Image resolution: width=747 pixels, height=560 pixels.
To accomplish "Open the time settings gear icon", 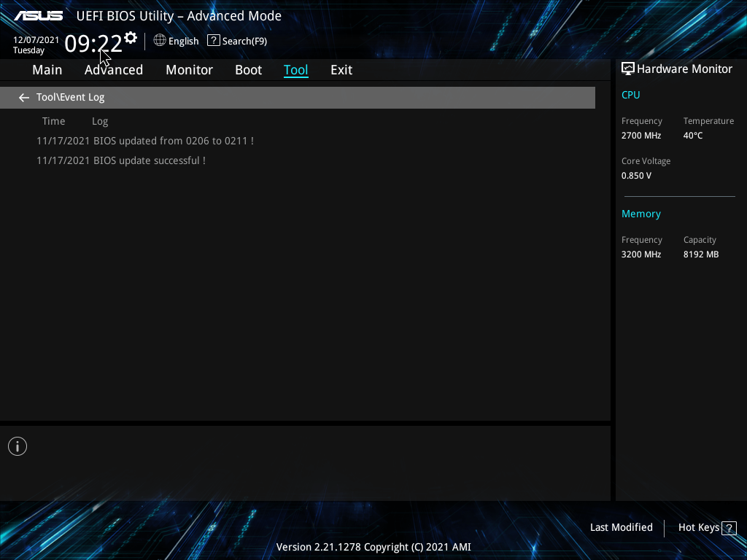I will (x=131, y=38).
